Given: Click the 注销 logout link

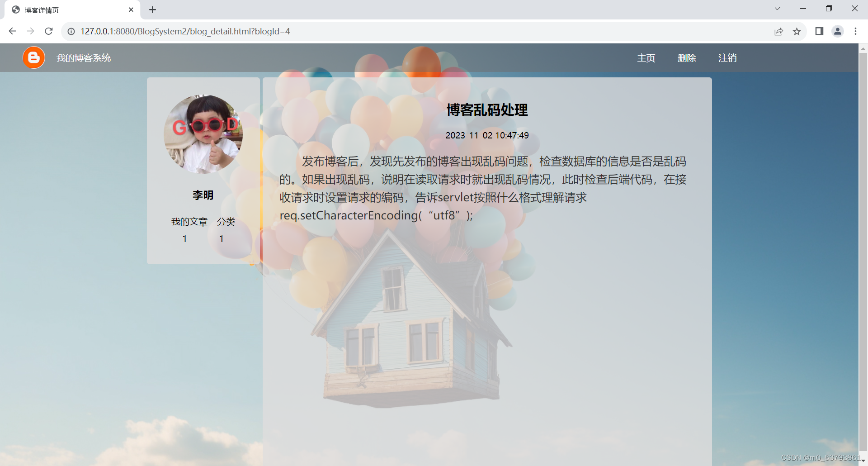Looking at the screenshot, I should click(x=727, y=58).
